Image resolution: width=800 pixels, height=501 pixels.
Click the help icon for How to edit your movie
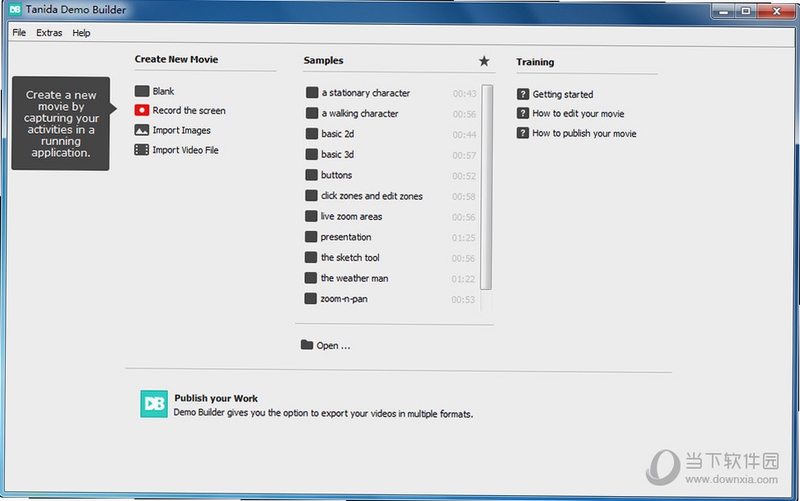523,113
